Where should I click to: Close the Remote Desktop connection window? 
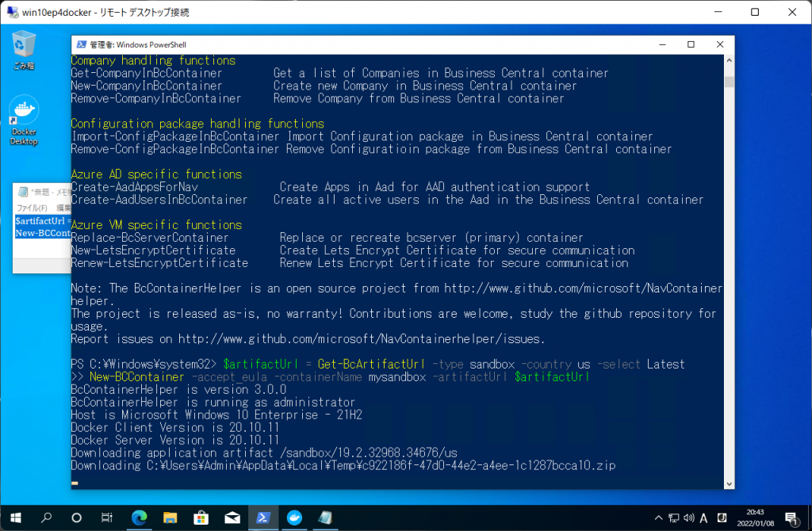[x=792, y=12]
